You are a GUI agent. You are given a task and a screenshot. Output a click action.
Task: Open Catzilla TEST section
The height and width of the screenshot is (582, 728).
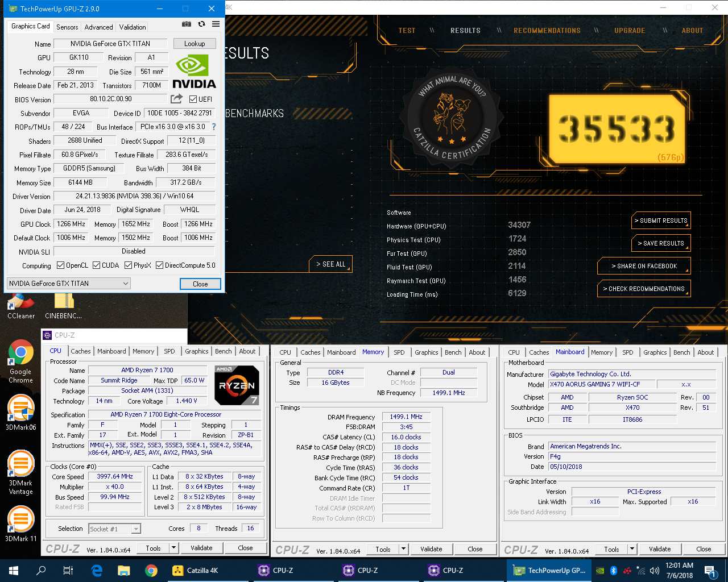[x=407, y=31]
